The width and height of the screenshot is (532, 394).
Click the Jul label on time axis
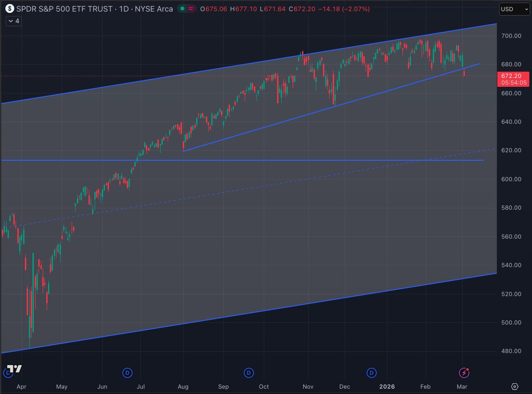[x=141, y=386]
